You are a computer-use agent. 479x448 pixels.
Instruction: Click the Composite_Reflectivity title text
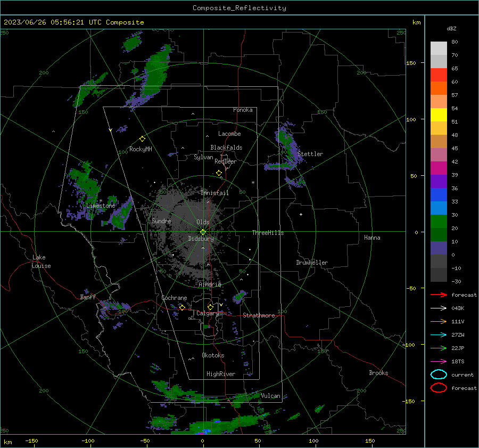[x=239, y=8]
